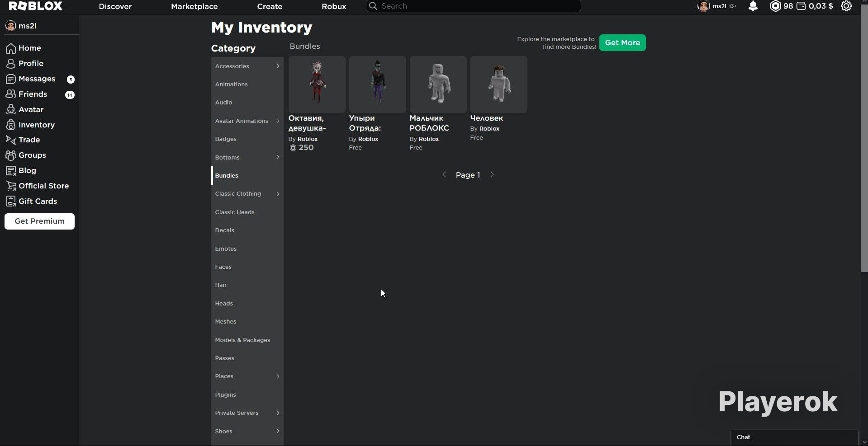Click the Blog icon in sidebar
Viewport: 868px width, 446px height.
pyautogui.click(x=11, y=170)
